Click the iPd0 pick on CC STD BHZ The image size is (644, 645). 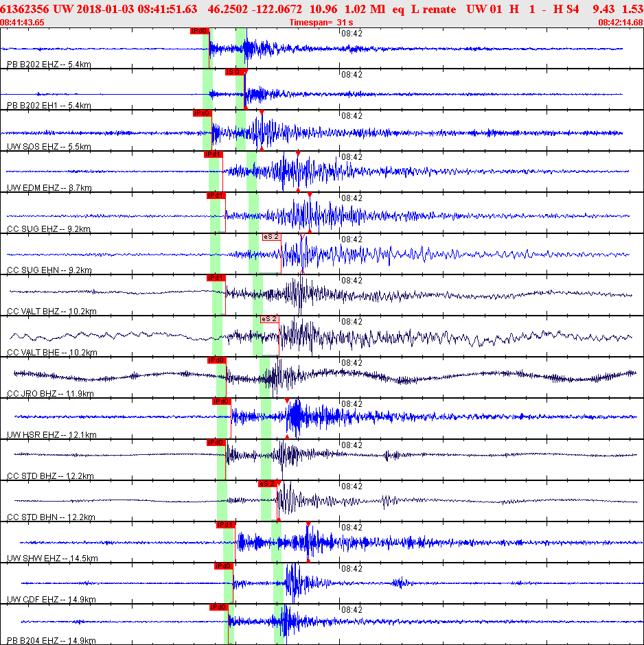(x=216, y=442)
